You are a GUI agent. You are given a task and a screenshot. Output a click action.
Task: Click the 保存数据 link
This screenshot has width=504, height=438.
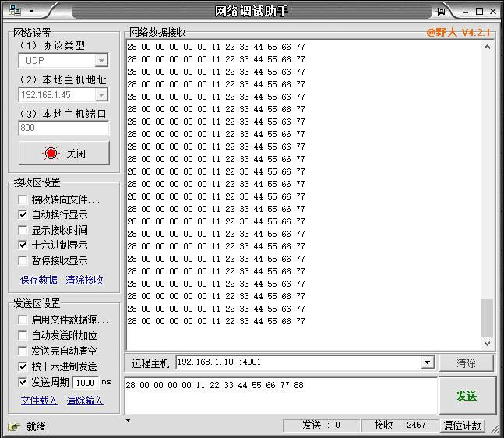click(38, 279)
